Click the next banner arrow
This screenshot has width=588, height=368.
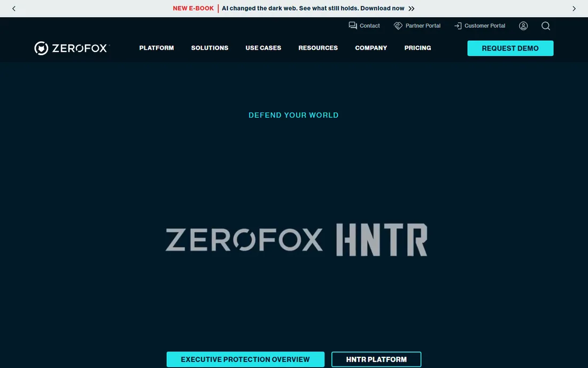click(574, 9)
